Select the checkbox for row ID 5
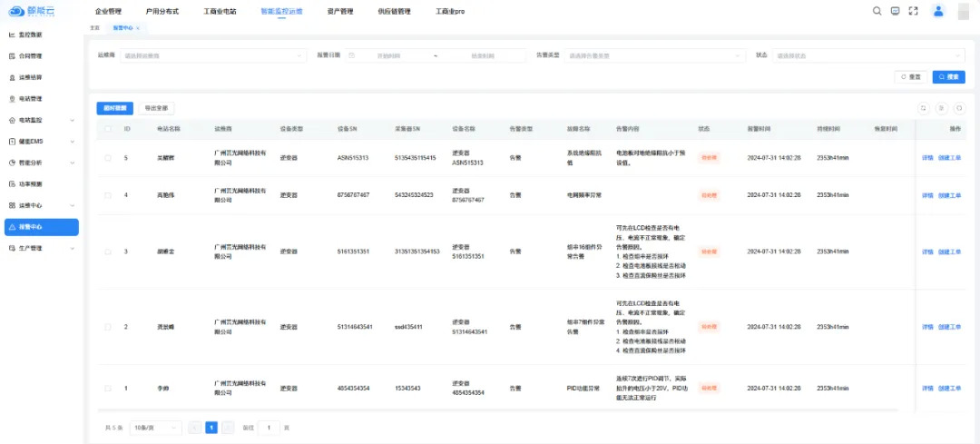The image size is (980, 444). click(x=108, y=158)
